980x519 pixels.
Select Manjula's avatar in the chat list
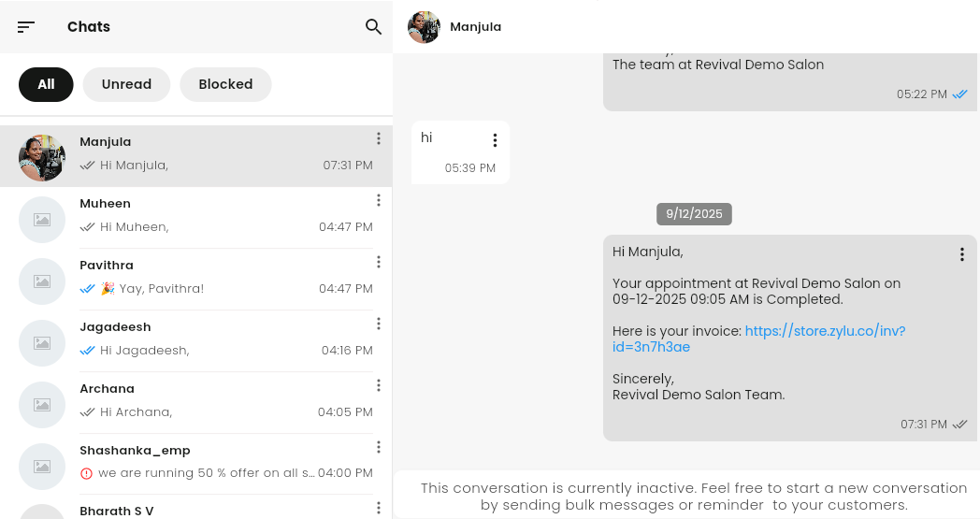[42, 157]
